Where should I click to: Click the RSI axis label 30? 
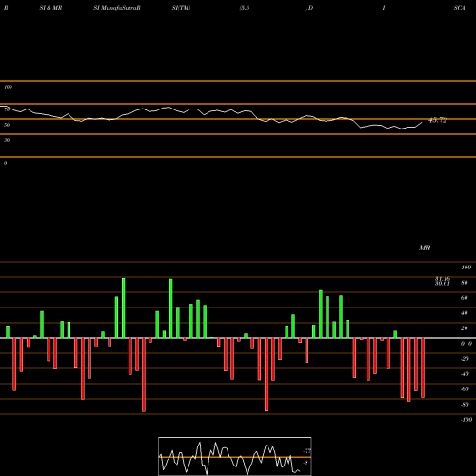click(7, 140)
